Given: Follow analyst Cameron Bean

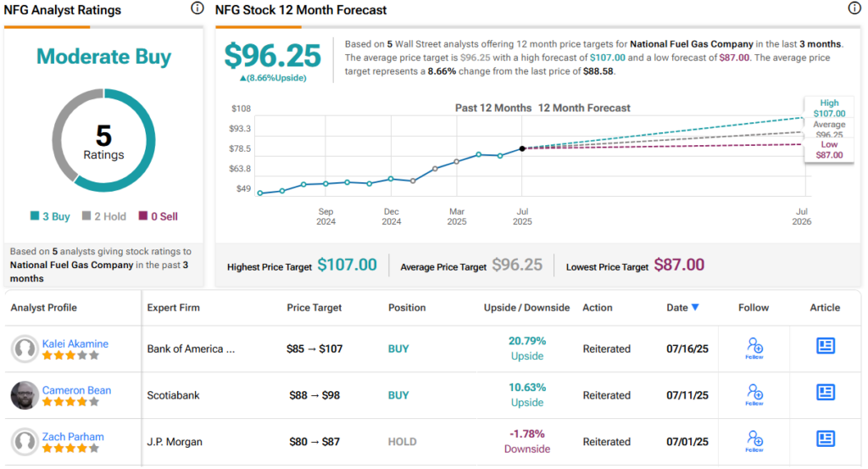Looking at the screenshot, I should [x=754, y=394].
